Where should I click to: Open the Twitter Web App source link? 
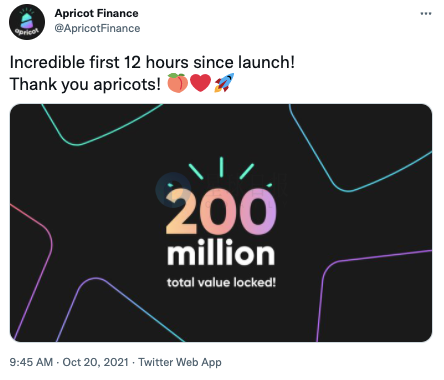point(180,362)
